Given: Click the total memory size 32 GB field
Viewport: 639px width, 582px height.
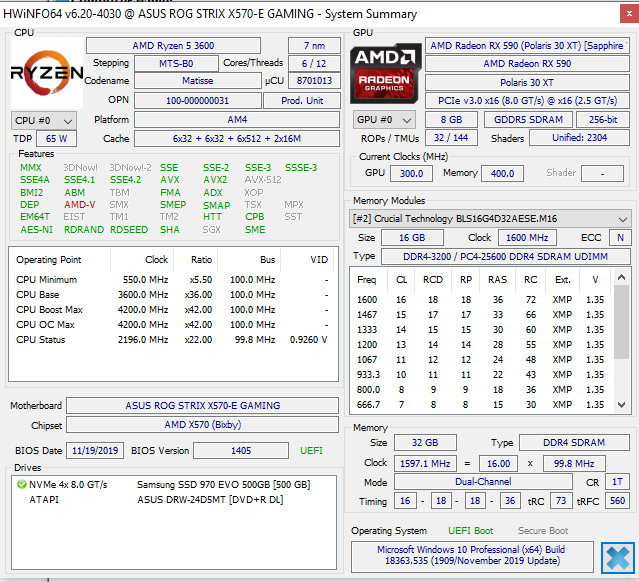Looking at the screenshot, I should tap(425, 443).
